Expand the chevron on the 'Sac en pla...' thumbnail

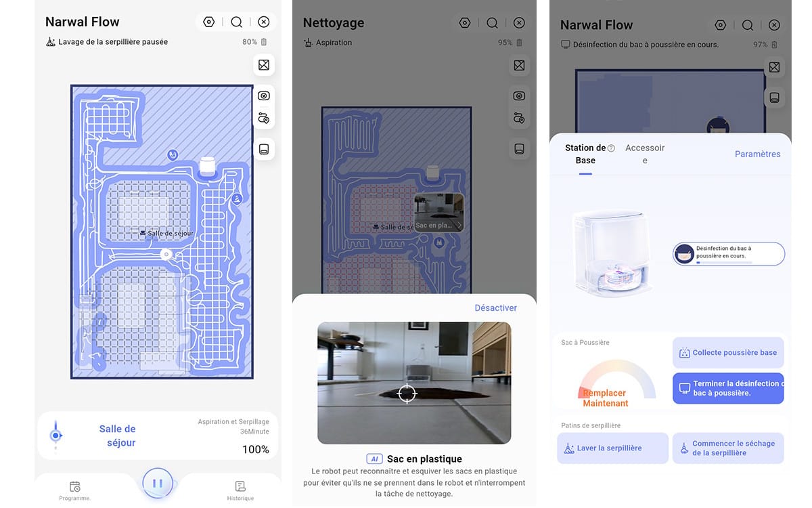coord(459,226)
